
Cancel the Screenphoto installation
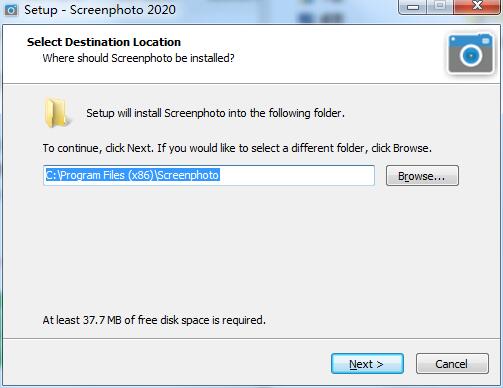(x=452, y=364)
